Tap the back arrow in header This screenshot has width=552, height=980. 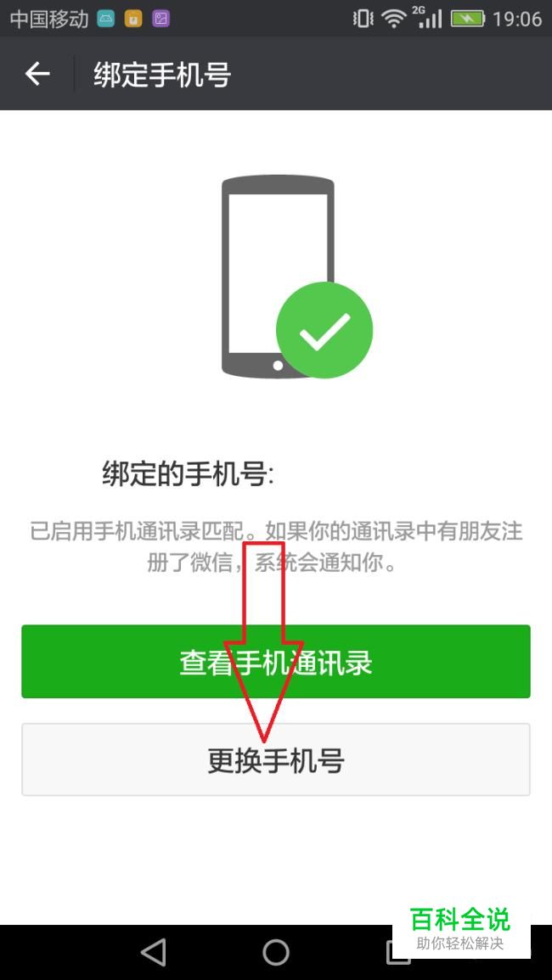pyautogui.click(x=37, y=75)
